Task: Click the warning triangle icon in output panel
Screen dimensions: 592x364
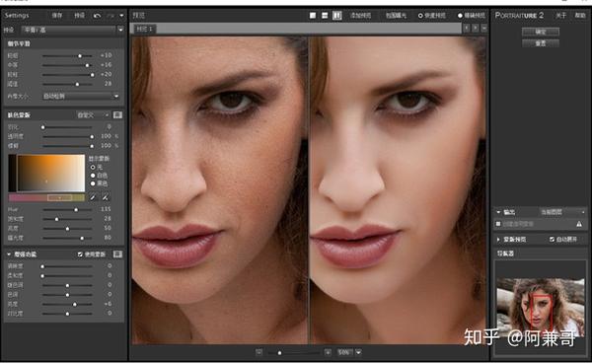Action: pos(579,224)
